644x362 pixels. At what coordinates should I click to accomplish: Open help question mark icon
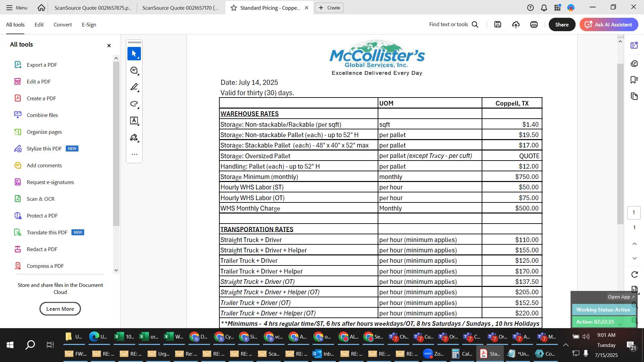(x=530, y=8)
